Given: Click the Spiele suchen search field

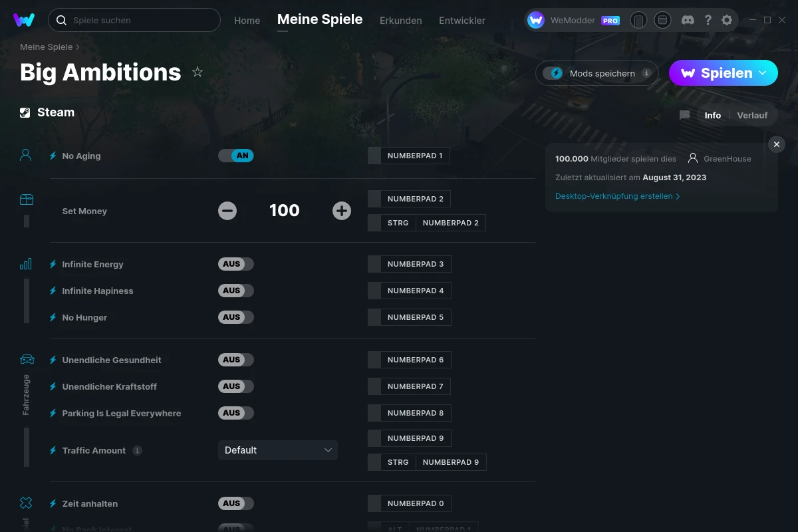Looking at the screenshot, I should point(134,20).
